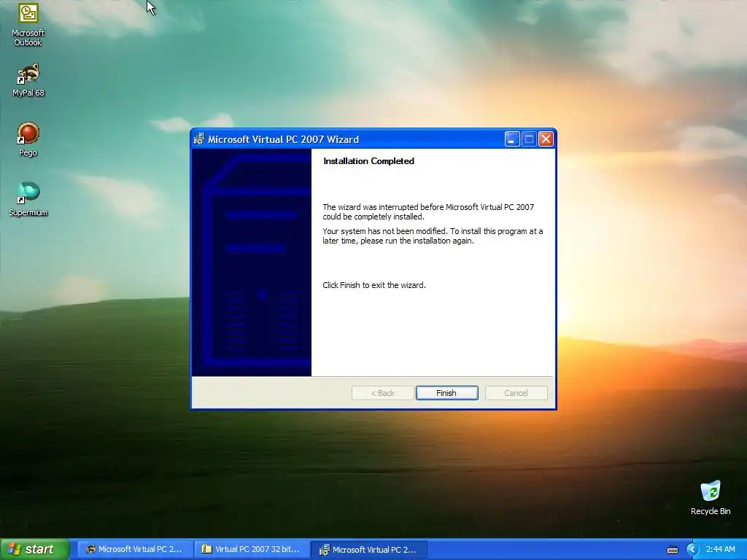Click the wizard title bar installer icon
Image resolution: width=747 pixels, height=560 pixels.
click(x=199, y=139)
